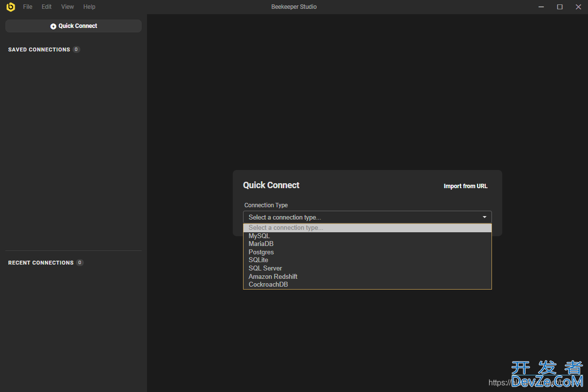This screenshot has height=392, width=588.
Task: Click the Beekeeper Studio logo icon
Action: point(11,7)
